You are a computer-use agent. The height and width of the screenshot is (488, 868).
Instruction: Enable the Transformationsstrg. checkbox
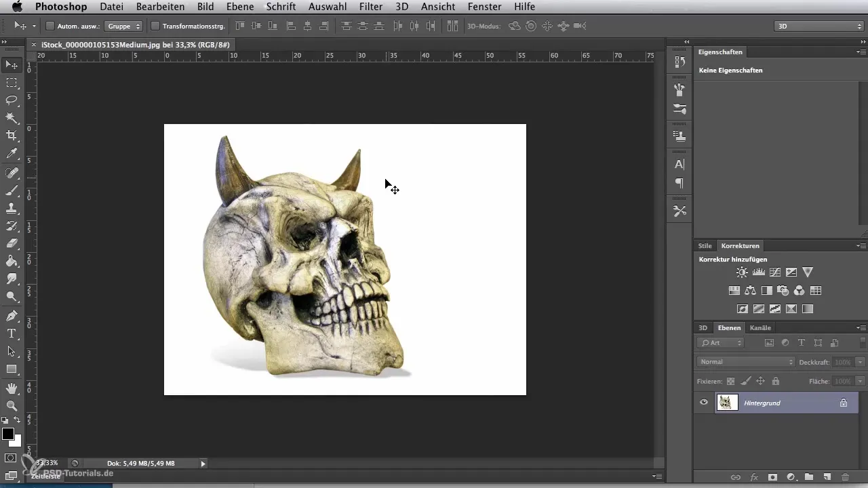coord(155,26)
